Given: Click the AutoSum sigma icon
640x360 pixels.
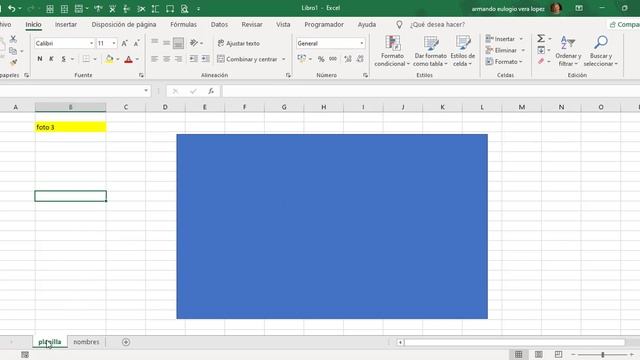Looking at the screenshot, I should tap(541, 39).
